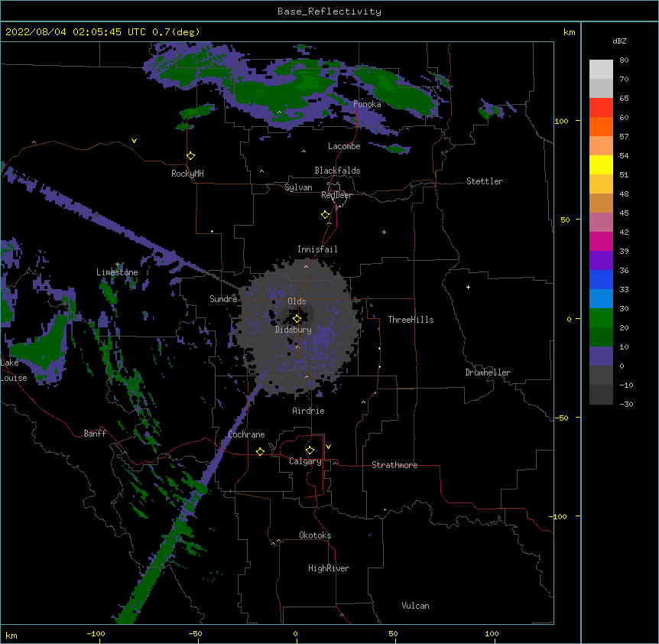659x644 pixels.
Task: Click the RedDeer city label
Action: point(336,195)
